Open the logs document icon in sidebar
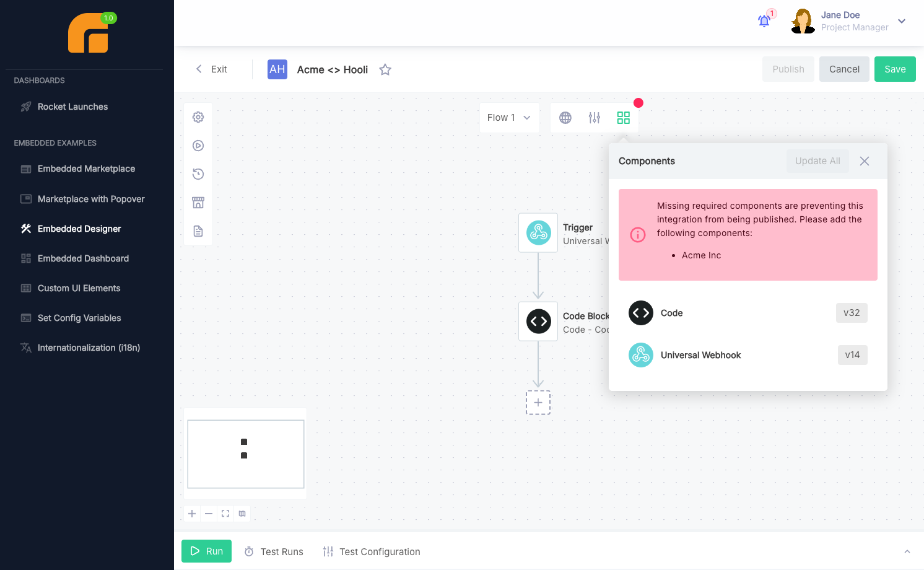 point(198,230)
